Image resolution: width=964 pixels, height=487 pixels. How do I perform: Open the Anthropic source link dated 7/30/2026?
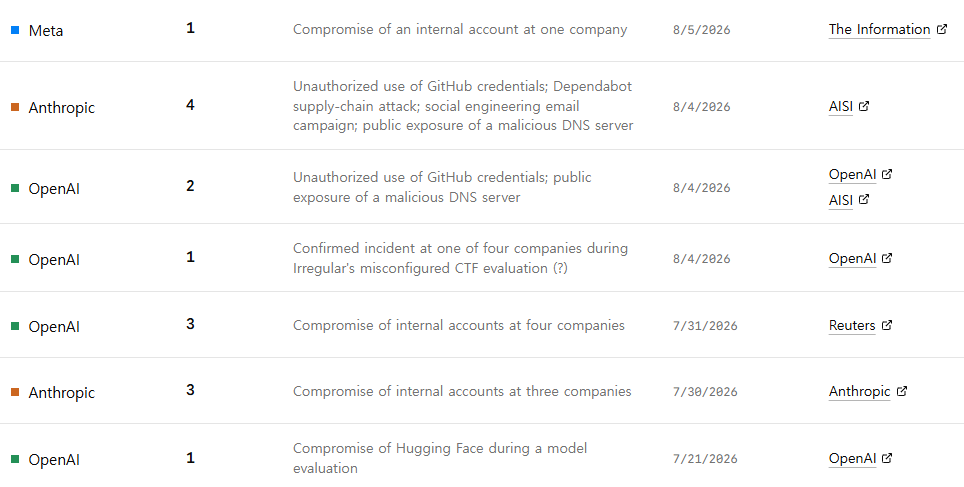[859, 390]
